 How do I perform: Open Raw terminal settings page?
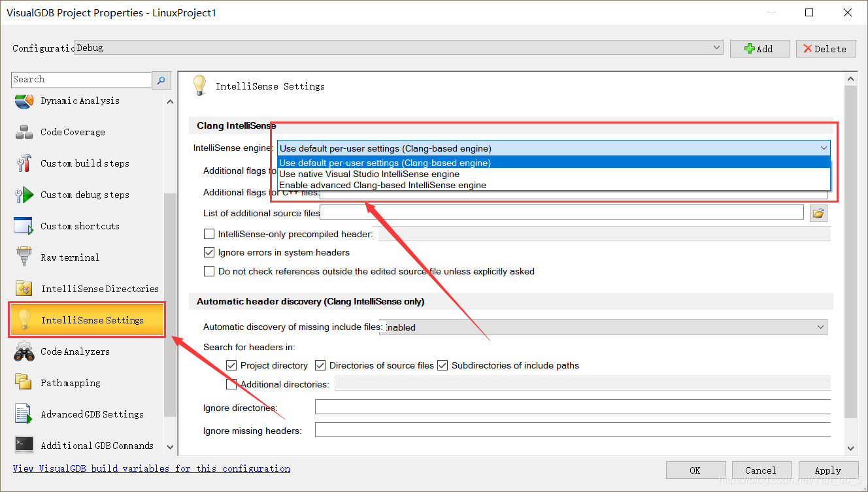70,257
